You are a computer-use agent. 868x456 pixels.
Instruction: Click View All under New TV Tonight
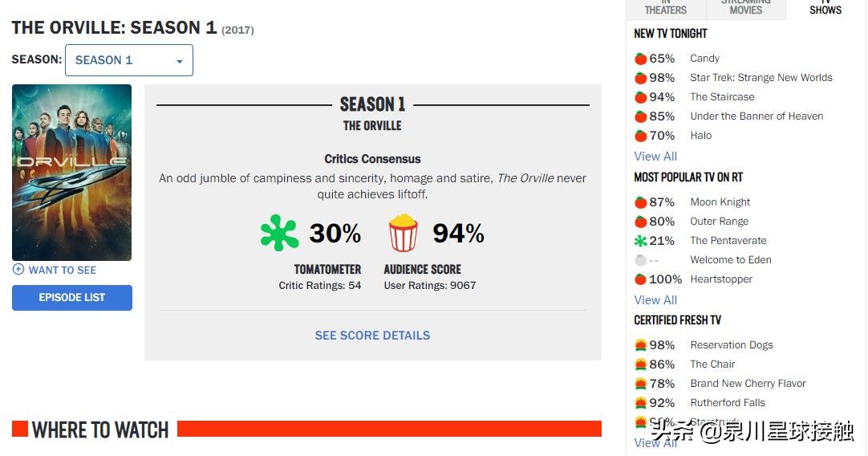pos(655,157)
